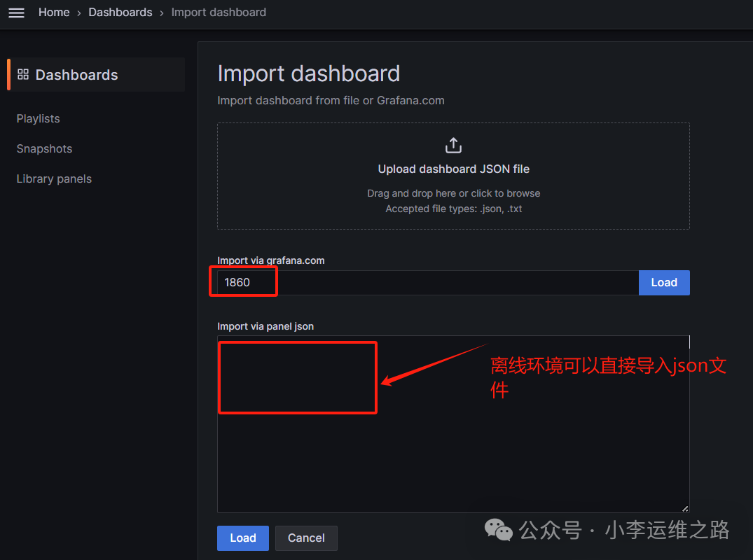The height and width of the screenshot is (560, 753).
Task: Click 'Import via grafana.com' label
Action: pos(271,260)
